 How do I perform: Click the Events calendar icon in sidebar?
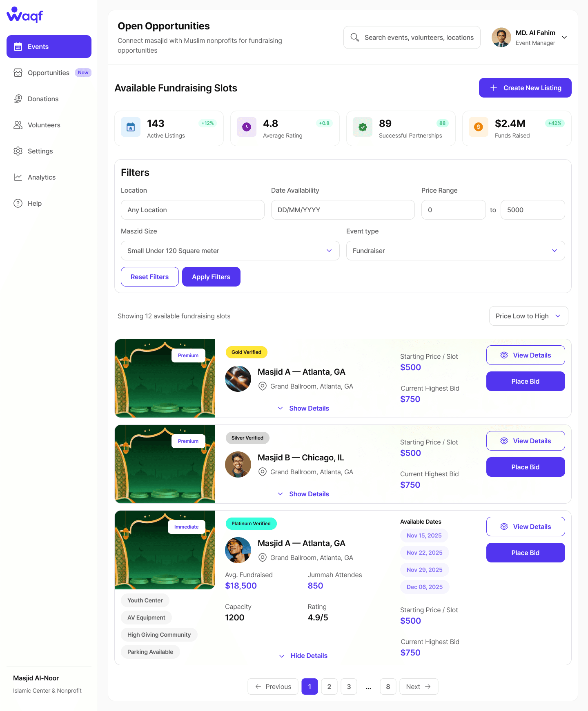click(18, 47)
